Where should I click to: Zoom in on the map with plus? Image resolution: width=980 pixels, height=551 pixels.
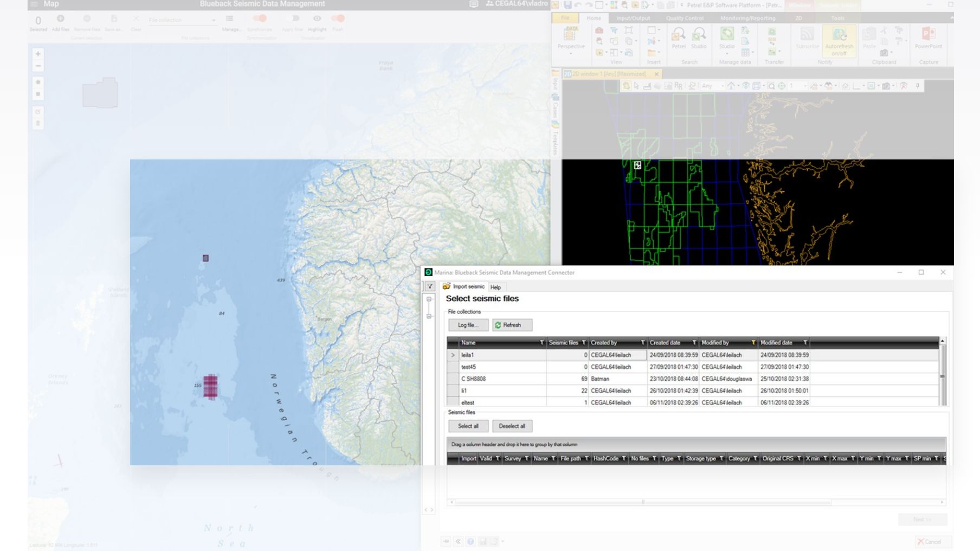pos(38,54)
